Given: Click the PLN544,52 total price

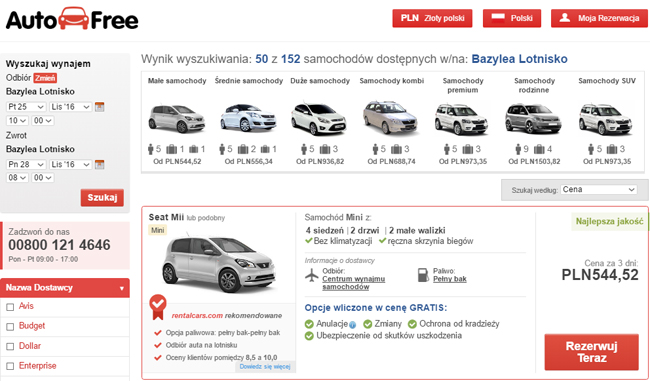Looking at the screenshot, I should click(600, 275).
